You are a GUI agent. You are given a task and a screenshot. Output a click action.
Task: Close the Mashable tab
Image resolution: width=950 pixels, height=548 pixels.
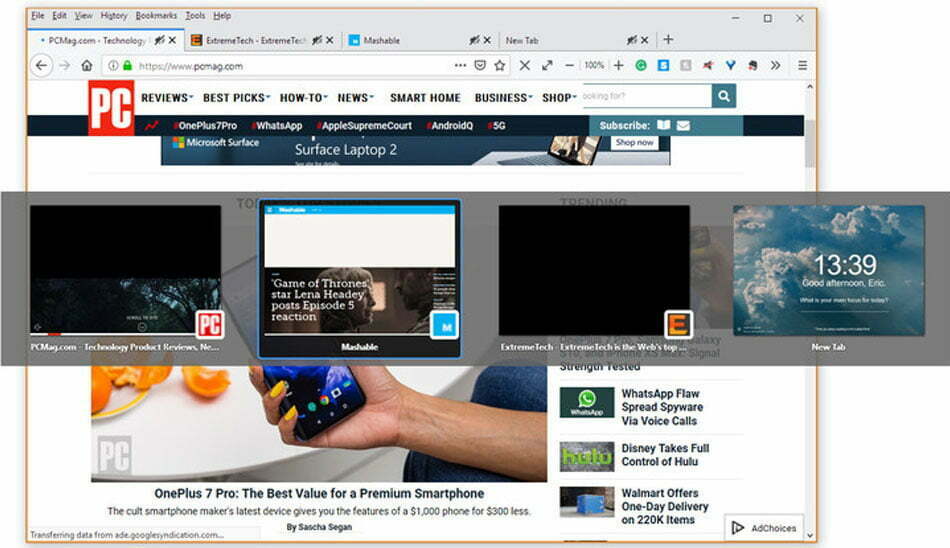coord(487,40)
